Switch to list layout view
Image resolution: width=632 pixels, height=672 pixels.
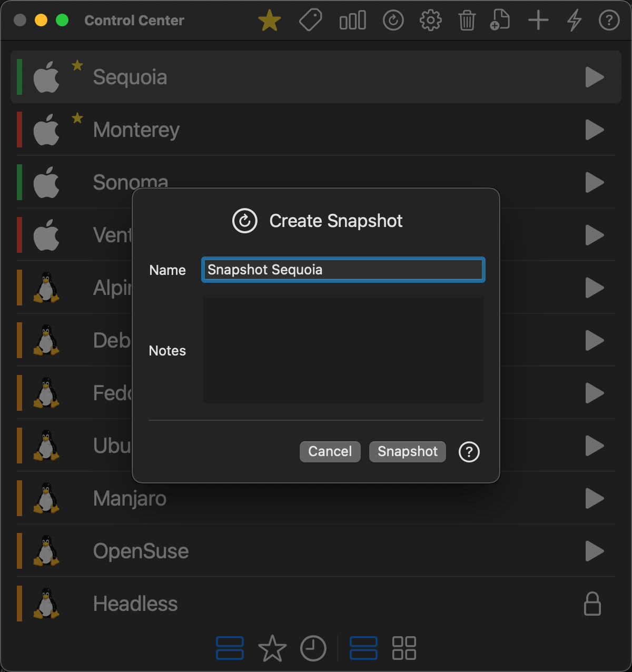[x=363, y=648]
